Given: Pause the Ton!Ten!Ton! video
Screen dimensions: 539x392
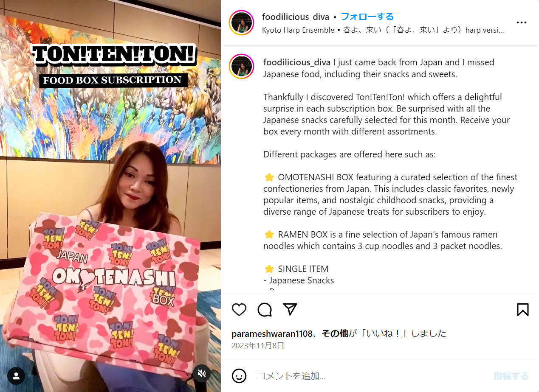Looking at the screenshot, I should pyautogui.click(x=110, y=196).
